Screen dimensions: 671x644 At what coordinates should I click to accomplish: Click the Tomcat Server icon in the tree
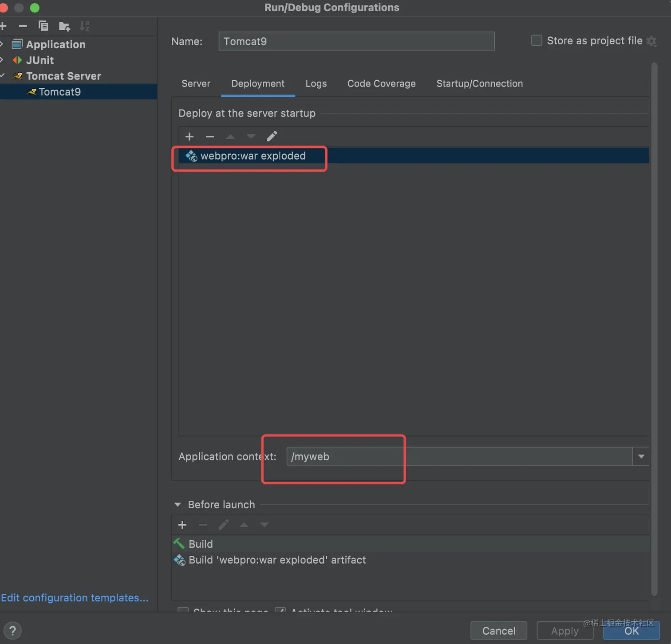coord(18,76)
